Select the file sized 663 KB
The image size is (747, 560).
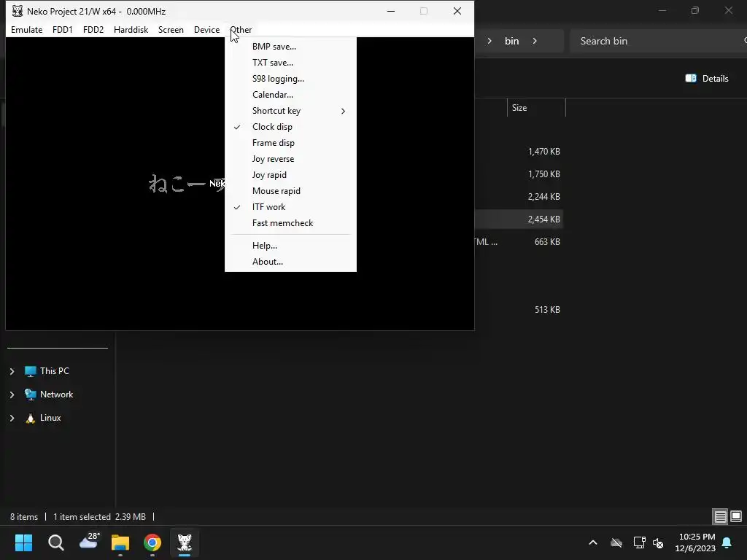pyautogui.click(x=547, y=242)
